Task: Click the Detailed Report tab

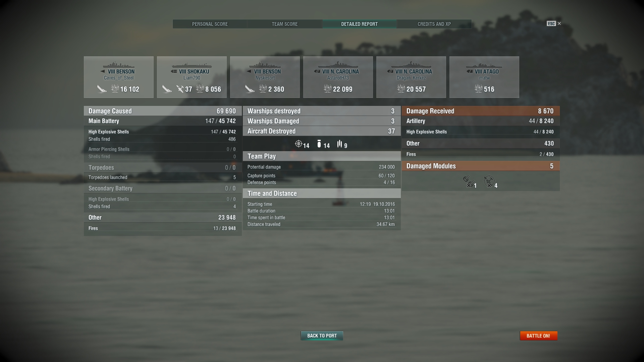Action: 360,24
